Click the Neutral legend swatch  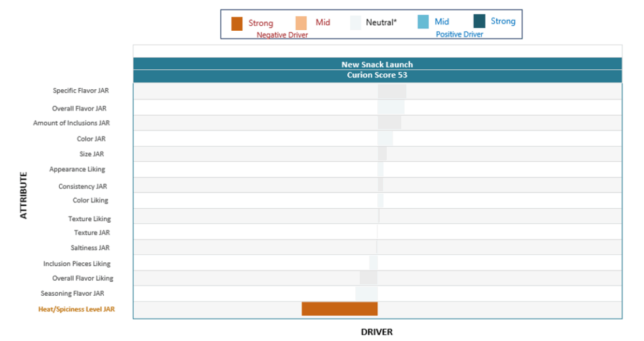click(356, 23)
